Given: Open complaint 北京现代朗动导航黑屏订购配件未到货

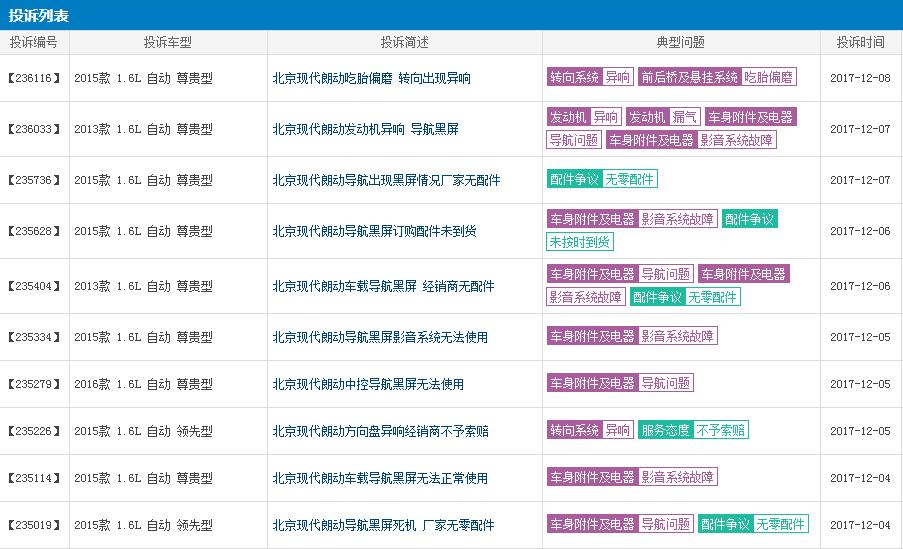Looking at the screenshot, I should (x=374, y=231).
